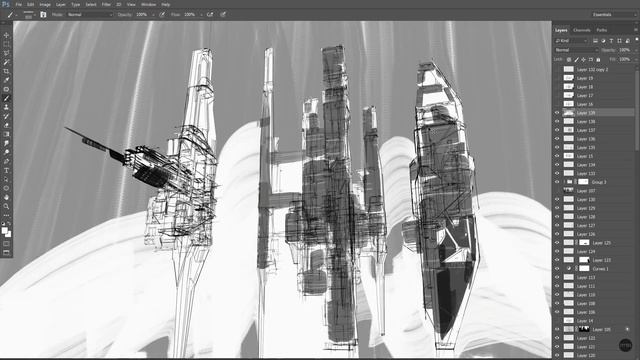Select Layer 139 row

coord(594,113)
